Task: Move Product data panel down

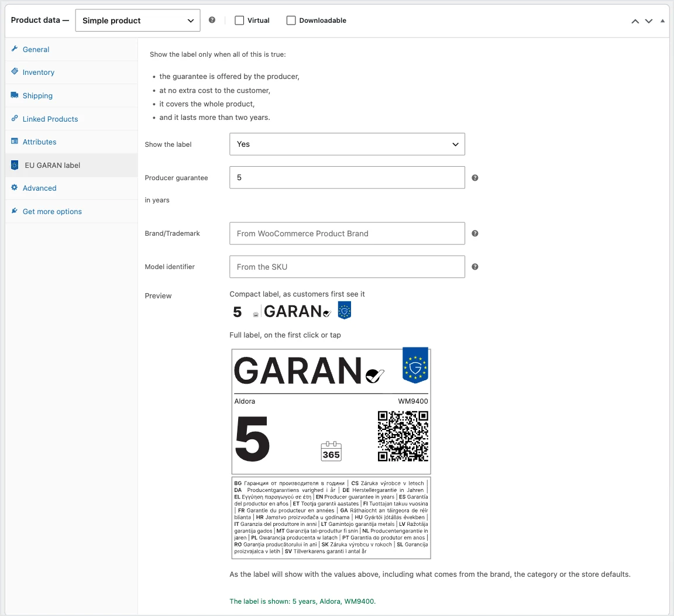Action: 649,20
